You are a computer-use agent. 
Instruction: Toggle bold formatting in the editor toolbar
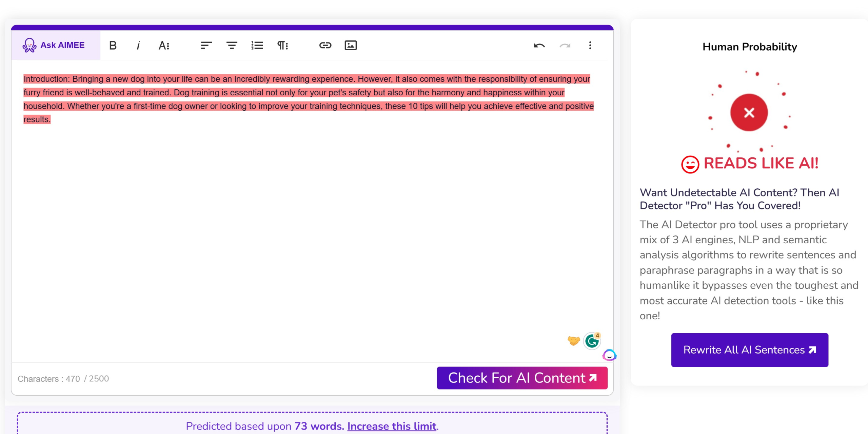click(113, 45)
